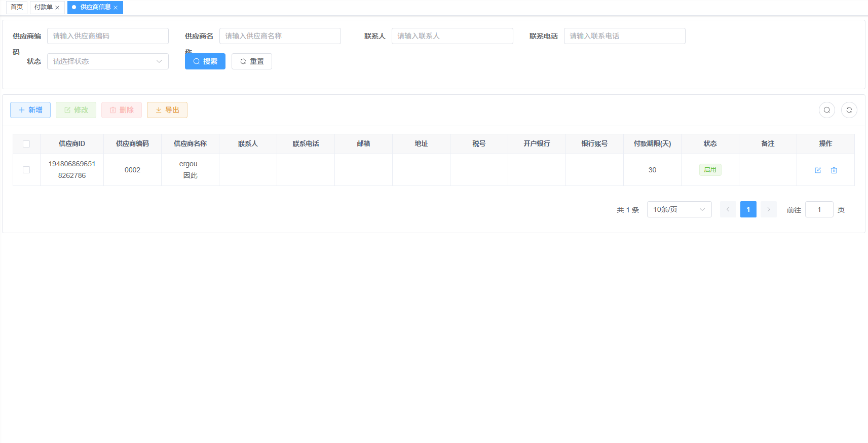
Task: Click the 共 1 条 total count
Action: [x=628, y=210]
